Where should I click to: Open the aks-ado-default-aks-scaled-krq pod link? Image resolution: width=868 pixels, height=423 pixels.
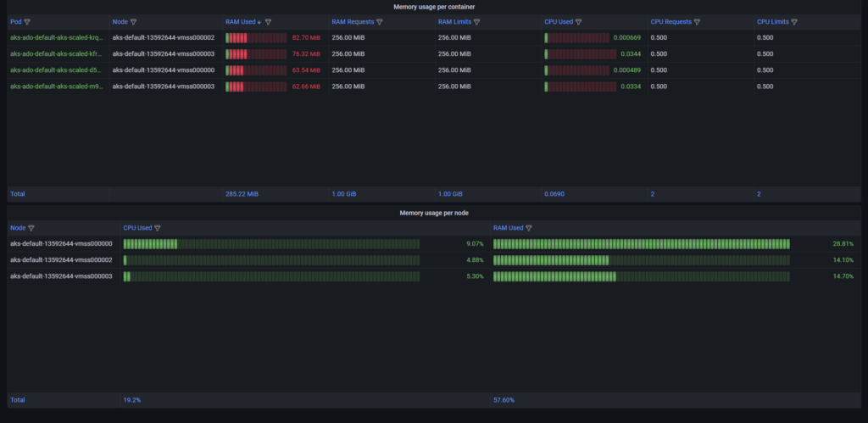[x=56, y=38]
